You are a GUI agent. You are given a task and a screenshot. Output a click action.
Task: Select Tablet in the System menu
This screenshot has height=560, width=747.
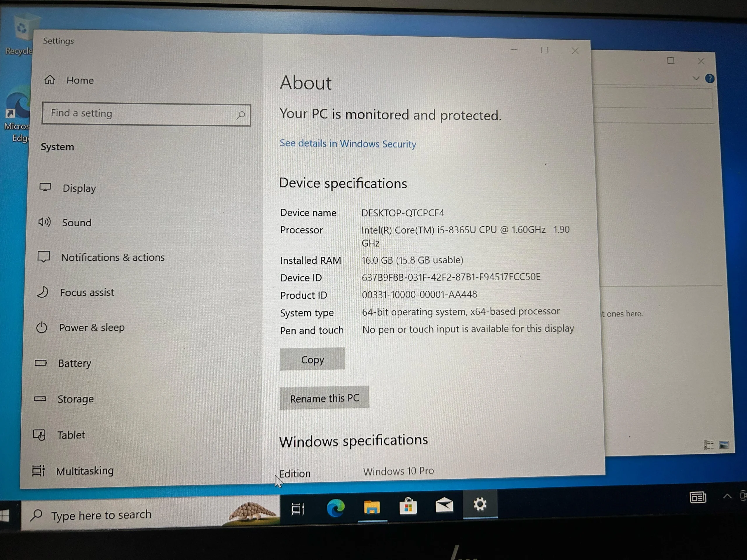click(x=71, y=435)
